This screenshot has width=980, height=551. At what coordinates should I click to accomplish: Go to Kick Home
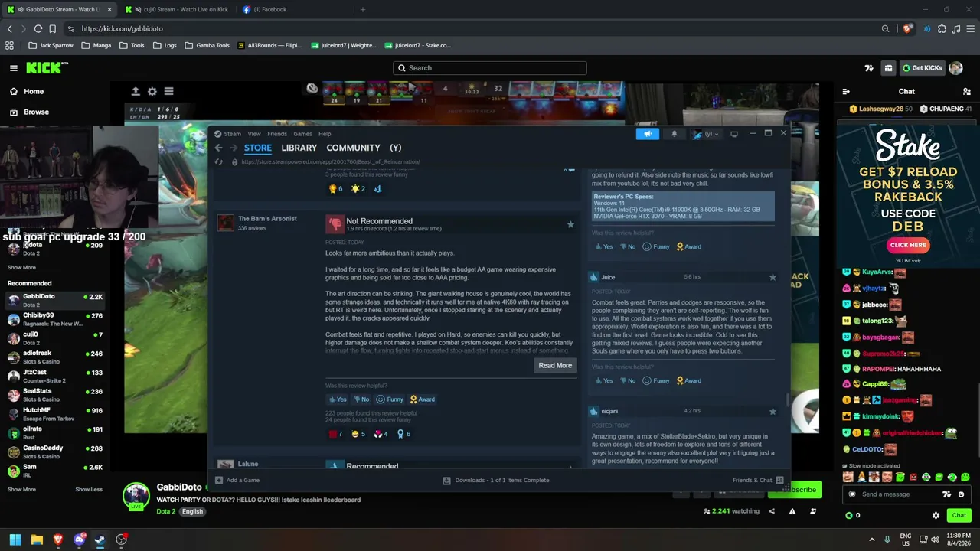pos(27,92)
